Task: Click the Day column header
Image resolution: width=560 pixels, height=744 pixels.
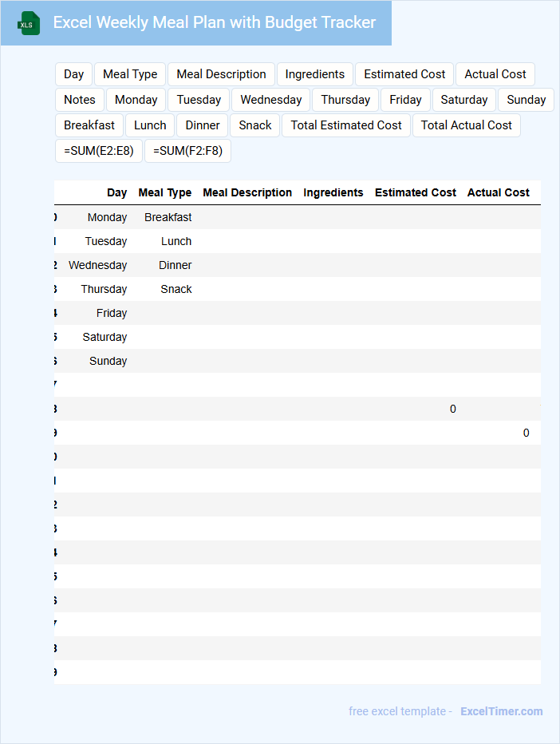Action: (116, 192)
